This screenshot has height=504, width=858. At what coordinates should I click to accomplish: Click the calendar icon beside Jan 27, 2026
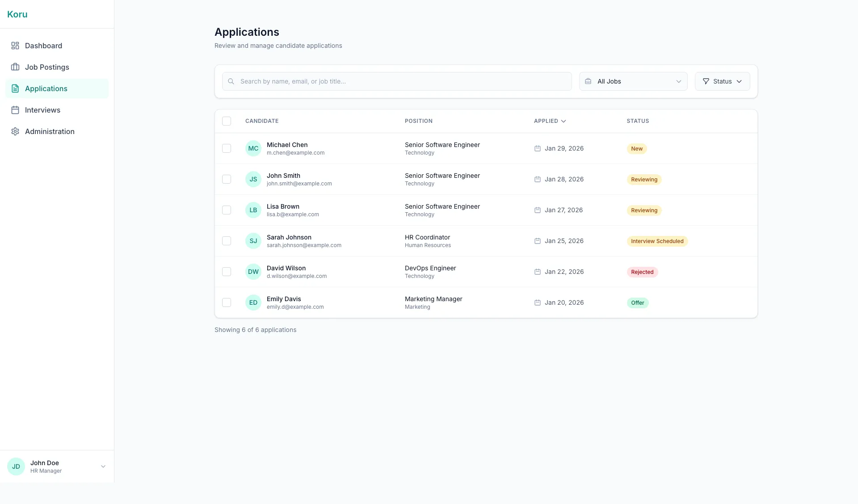pyautogui.click(x=538, y=210)
